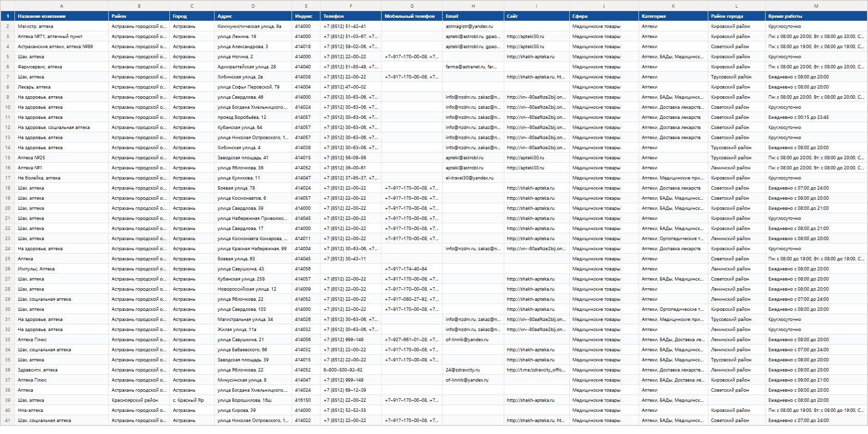Click email "astmagistr@yandex.ru"
868x434 pixels.
(x=473, y=26)
